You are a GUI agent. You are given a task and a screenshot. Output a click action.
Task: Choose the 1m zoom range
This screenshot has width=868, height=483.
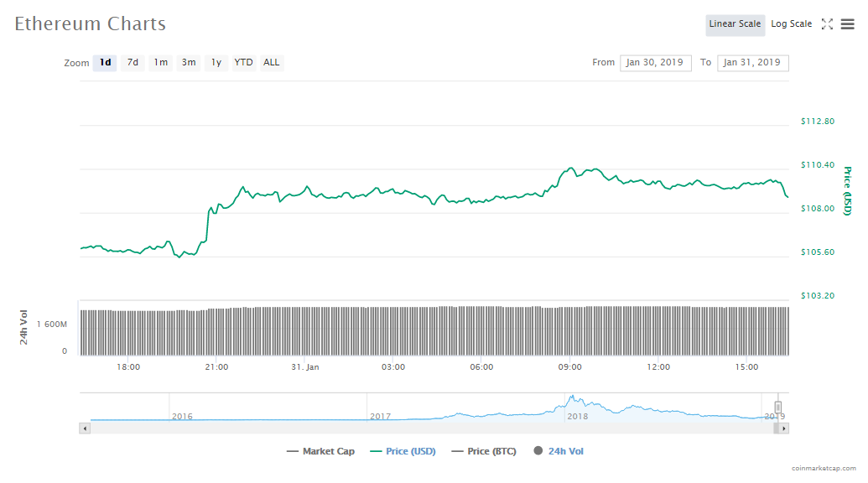pyautogui.click(x=160, y=63)
